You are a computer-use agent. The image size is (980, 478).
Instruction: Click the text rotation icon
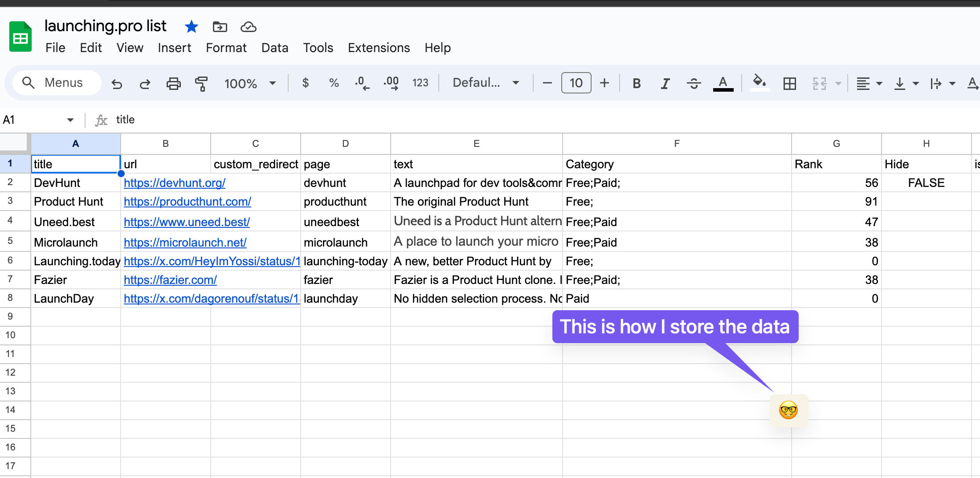973,83
